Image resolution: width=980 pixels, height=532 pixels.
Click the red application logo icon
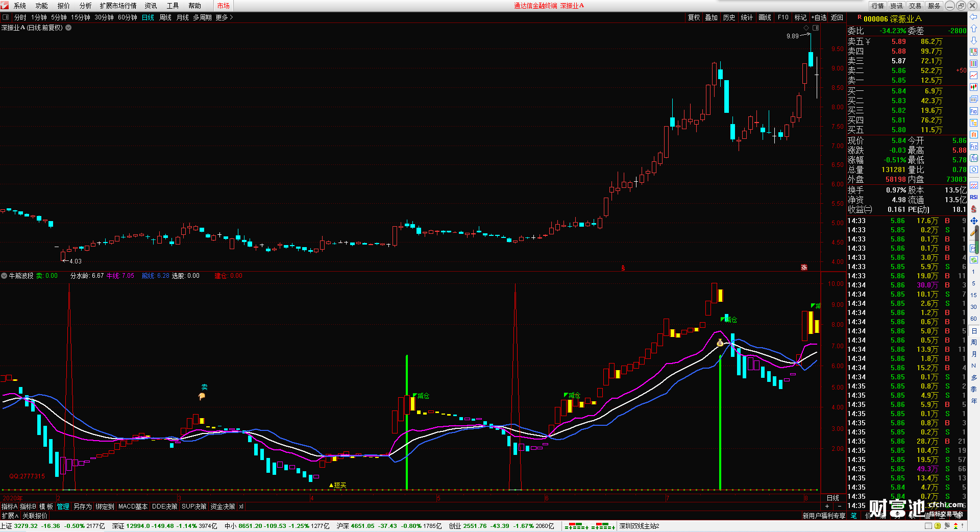[5, 6]
